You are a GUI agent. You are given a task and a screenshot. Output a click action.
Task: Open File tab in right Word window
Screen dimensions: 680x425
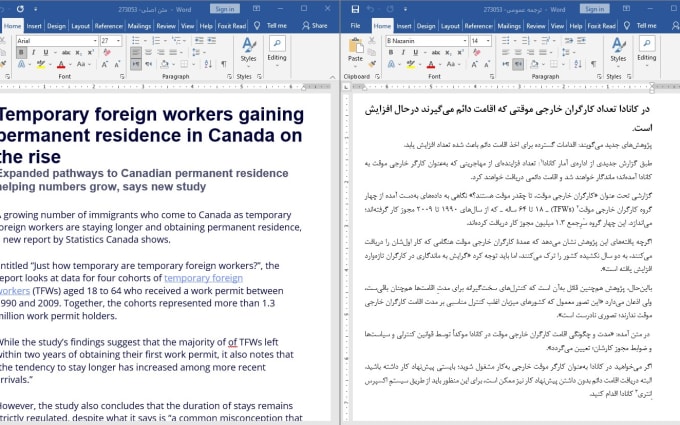pyautogui.click(x=355, y=26)
